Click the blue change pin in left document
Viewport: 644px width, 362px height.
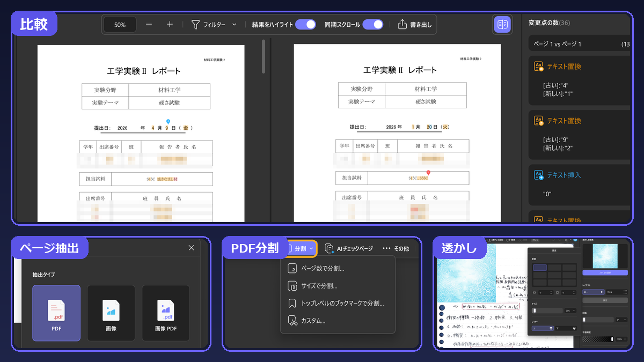(168, 122)
